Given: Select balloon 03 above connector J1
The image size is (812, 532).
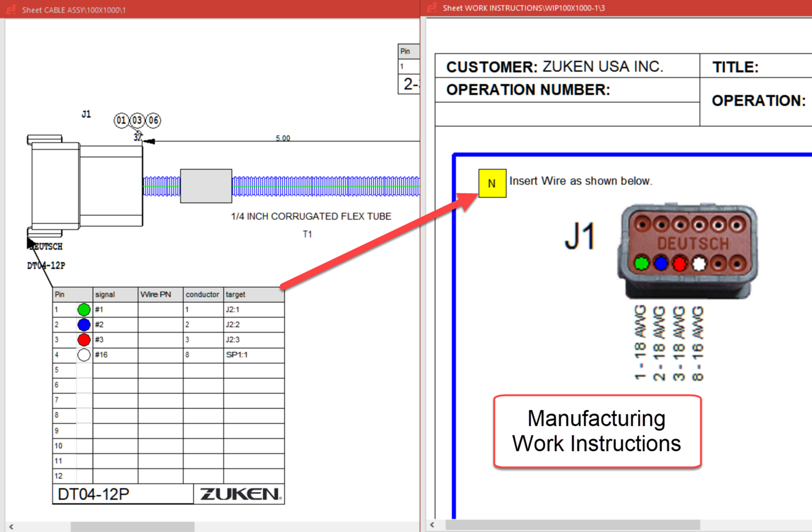Looking at the screenshot, I should coord(137,121).
